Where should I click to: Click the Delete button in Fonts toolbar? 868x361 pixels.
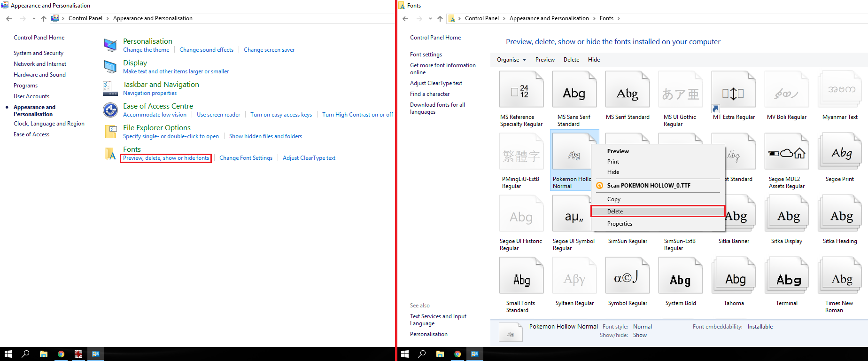pos(571,60)
